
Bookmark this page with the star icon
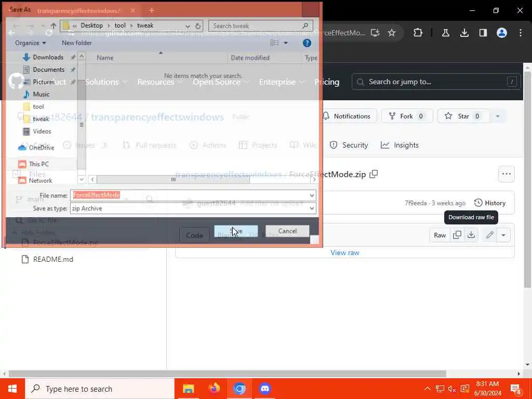point(392,33)
